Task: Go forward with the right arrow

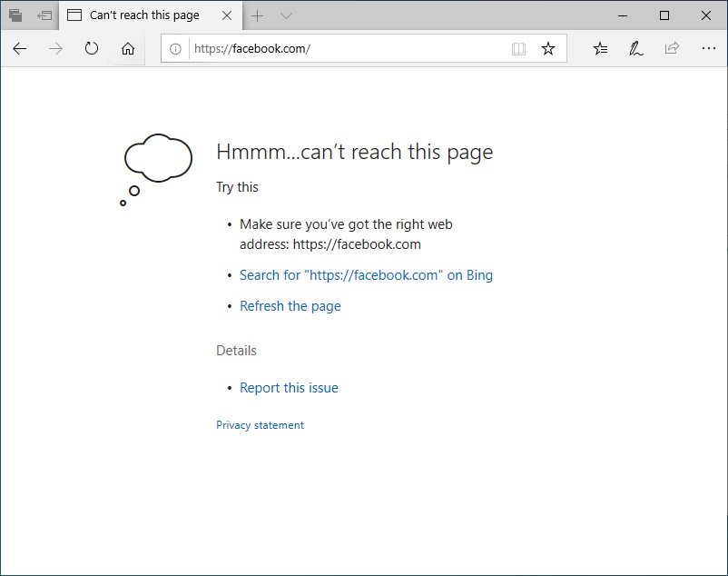Action: [55, 48]
